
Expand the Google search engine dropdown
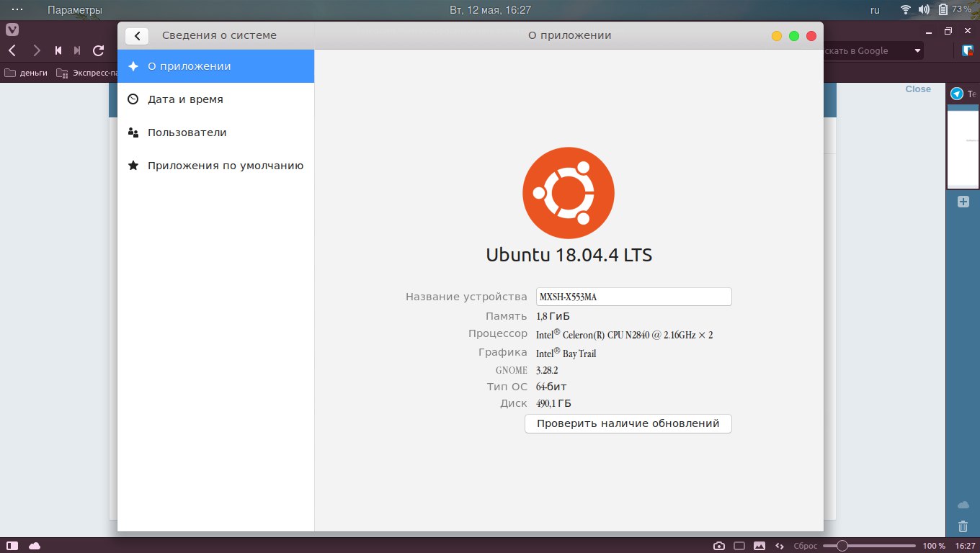tap(917, 50)
